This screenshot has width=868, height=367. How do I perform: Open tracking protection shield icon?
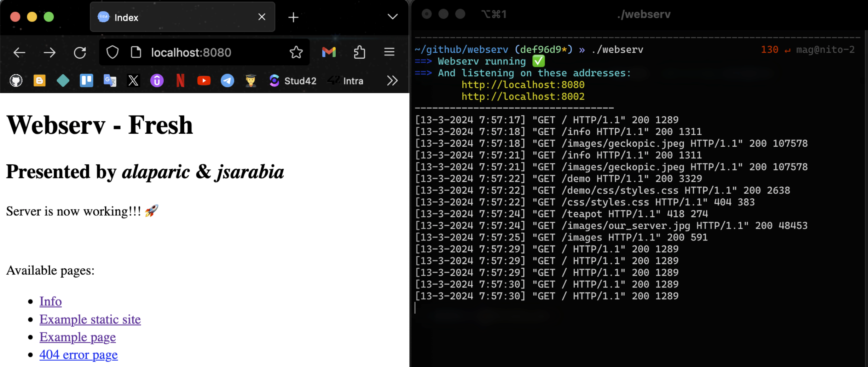click(x=112, y=52)
